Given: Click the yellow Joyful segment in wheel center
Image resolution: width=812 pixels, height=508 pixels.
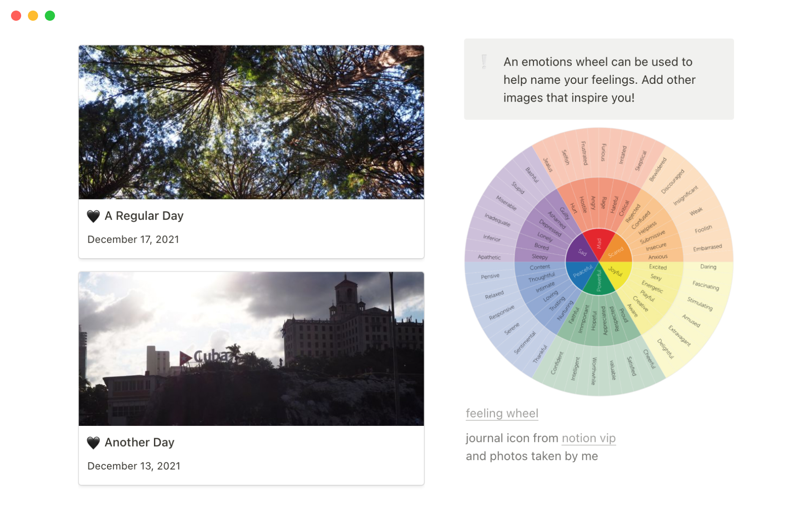Looking at the screenshot, I should (x=617, y=272).
